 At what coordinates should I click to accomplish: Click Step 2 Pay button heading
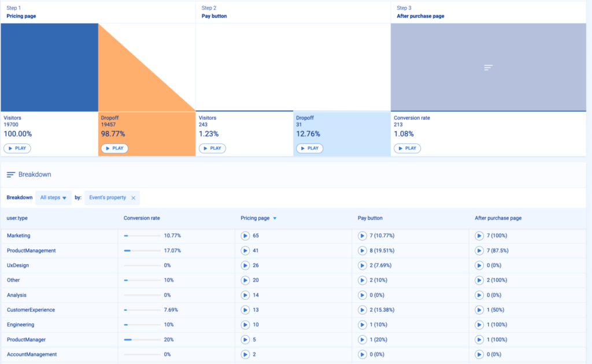click(x=214, y=16)
